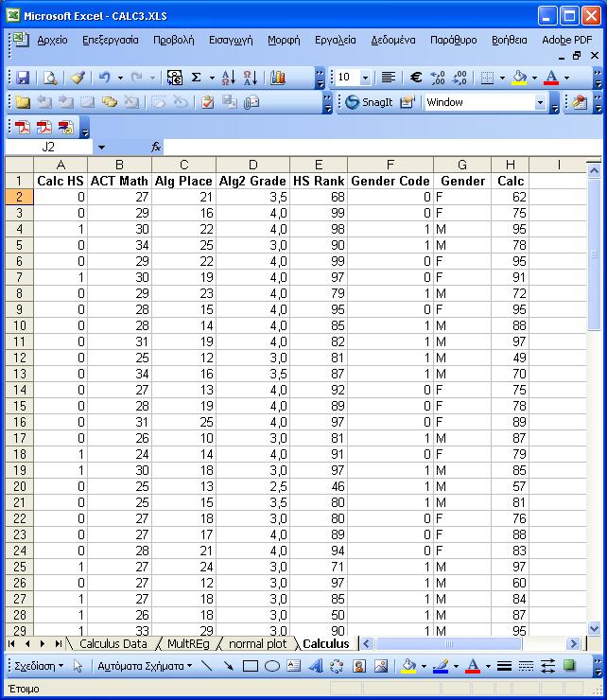Go to last sheet with tab navigation arrow
Image resolution: width=607 pixels, height=700 pixels.
pyautogui.click(x=58, y=644)
